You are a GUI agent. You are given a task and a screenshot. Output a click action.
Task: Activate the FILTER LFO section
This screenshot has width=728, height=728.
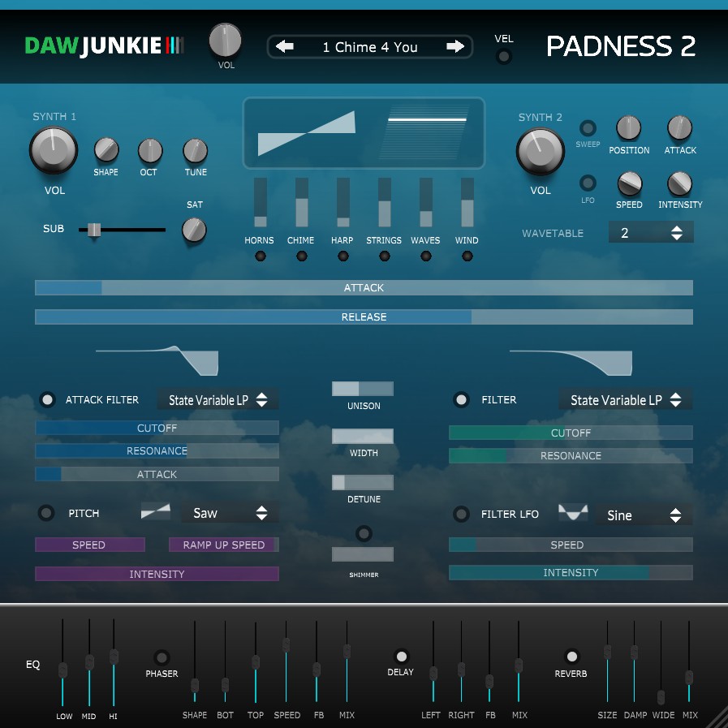(461, 515)
